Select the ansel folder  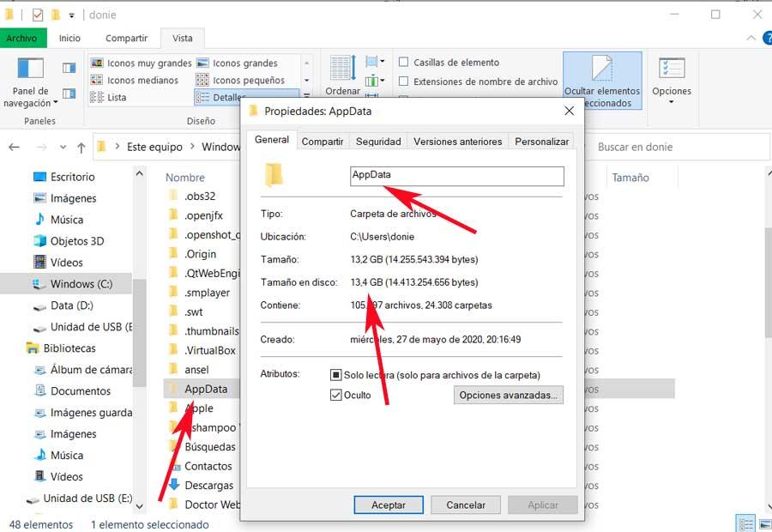click(196, 370)
